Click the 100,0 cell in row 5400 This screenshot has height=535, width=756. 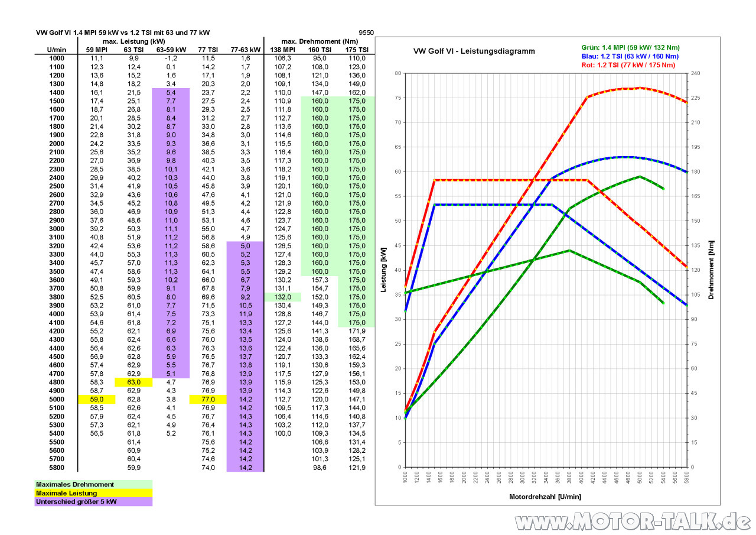pos(283,433)
